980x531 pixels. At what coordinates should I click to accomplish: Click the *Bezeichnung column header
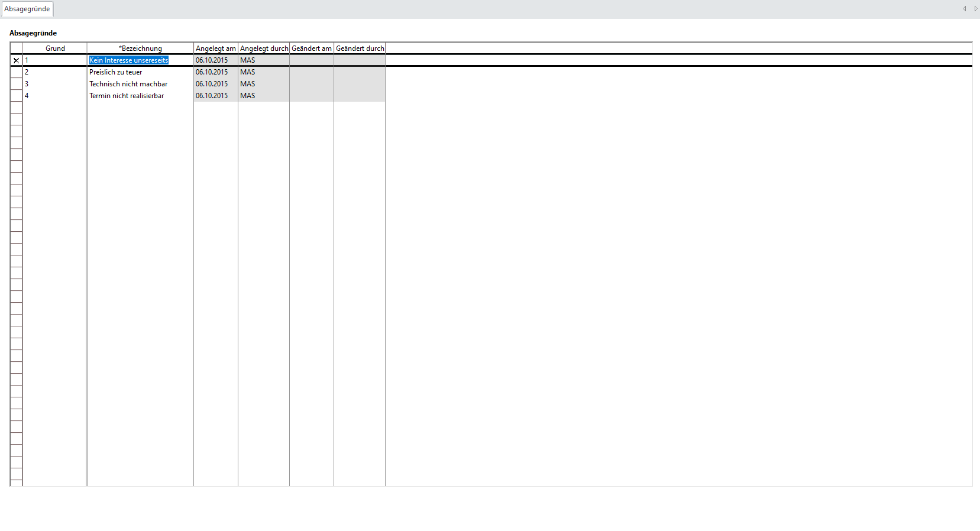point(140,48)
